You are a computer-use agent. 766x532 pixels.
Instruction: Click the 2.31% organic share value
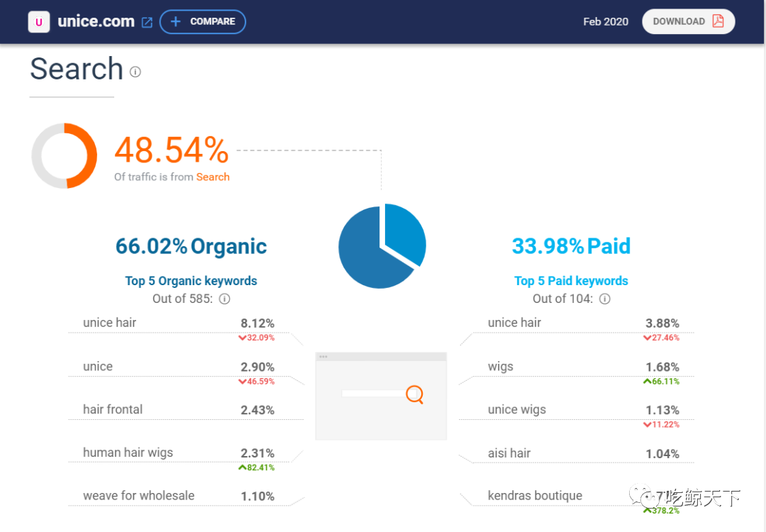(257, 453)
